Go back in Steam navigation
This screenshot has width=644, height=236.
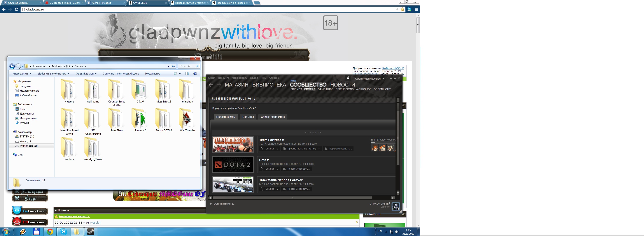coord(211,85)
